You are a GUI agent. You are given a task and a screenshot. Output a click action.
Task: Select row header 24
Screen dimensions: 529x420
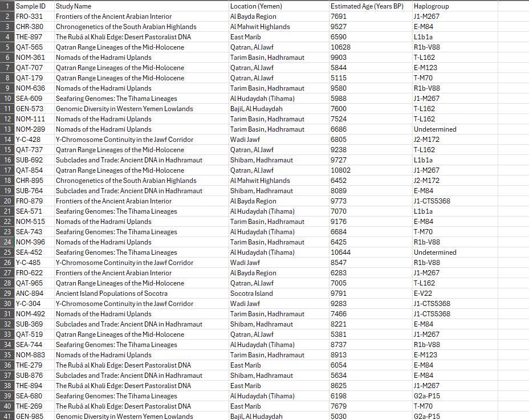7,242
